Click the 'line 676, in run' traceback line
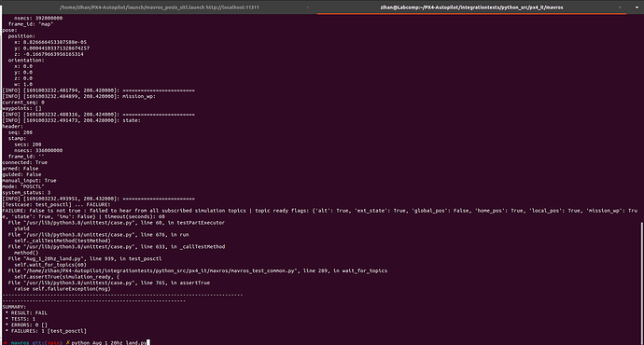Viewport: 644px width, 345px height. [99, 235]
